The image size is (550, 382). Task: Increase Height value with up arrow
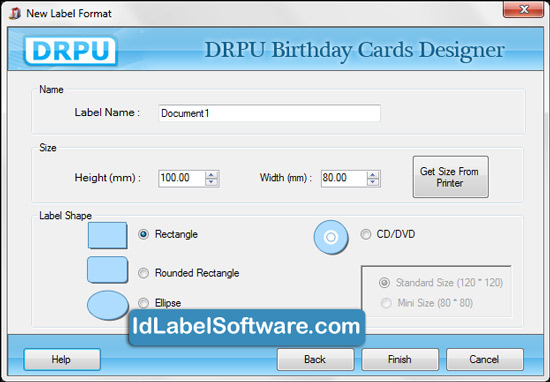pos(211,174)
